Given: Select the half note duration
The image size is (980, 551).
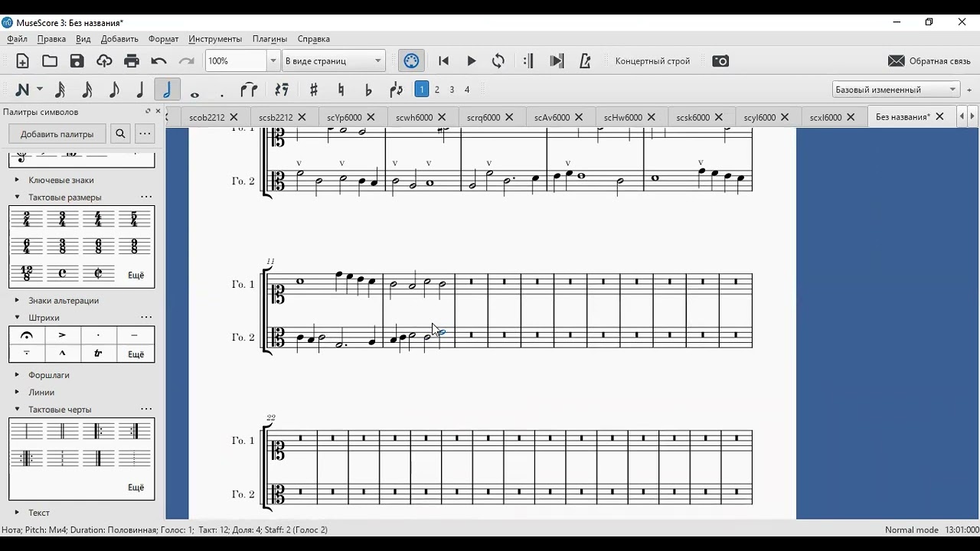Looking at the screenshot, I should click(x=167, y=90).
